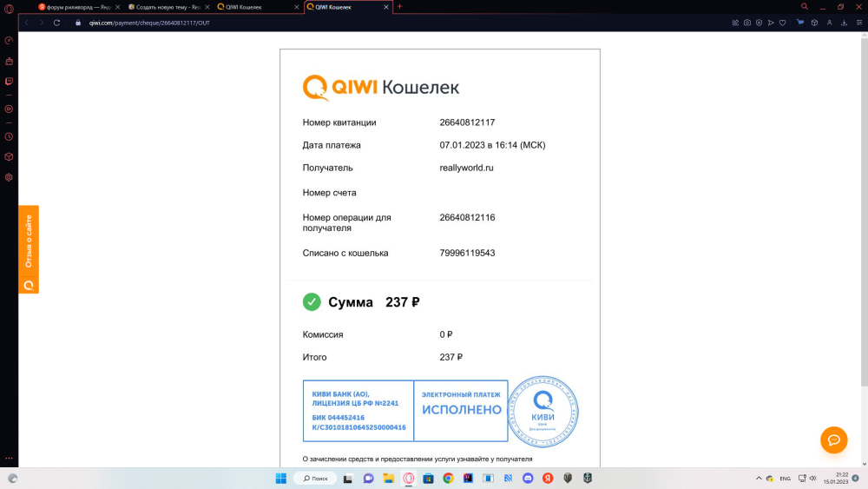Select recipient reallyworld.ru text

[x=467, y=168]
